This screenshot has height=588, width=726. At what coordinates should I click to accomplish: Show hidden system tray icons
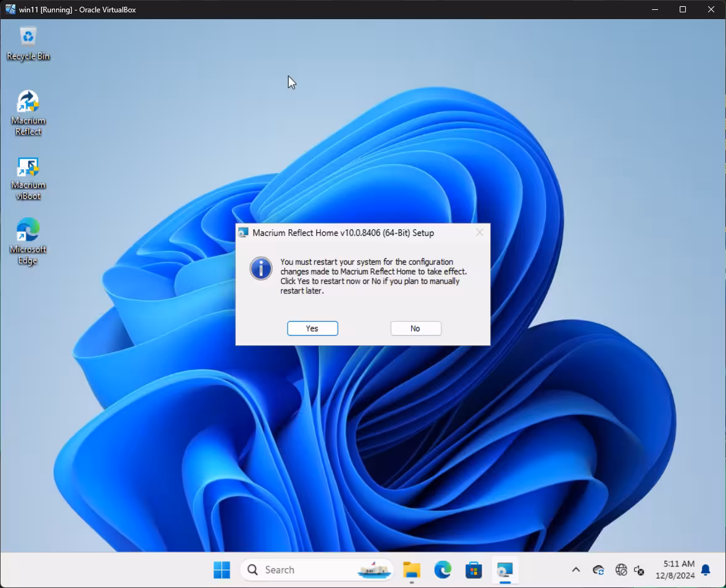(576, 569)
